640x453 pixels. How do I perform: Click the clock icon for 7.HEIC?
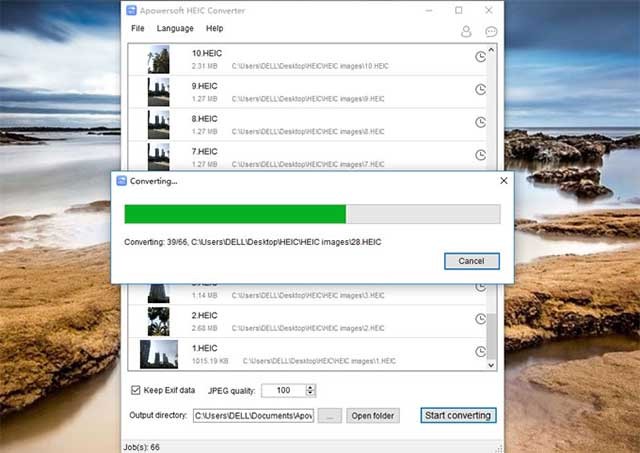coord(480,155)
